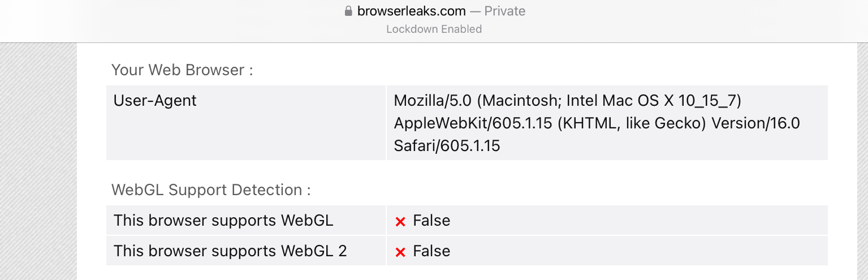Click the "This browser supports WebGL" label
Screen dimensions: 868x280
223,221
